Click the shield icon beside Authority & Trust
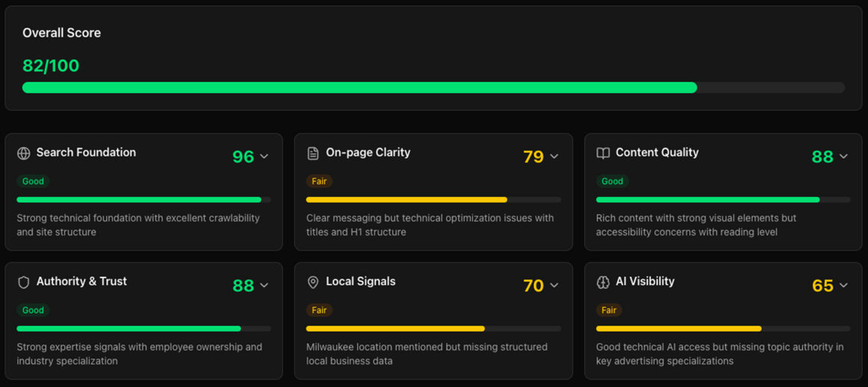Viewport: 868px width, 387px height. point(24,282)
